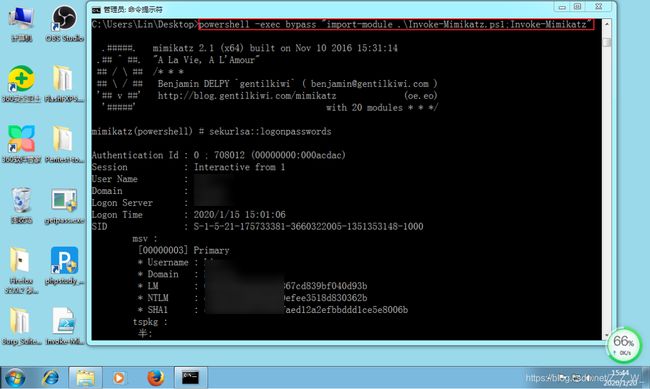Click the '2020/1/15 15:01:06' logon time
Viewport: 650px width, 389px height.
coord(240,215)
